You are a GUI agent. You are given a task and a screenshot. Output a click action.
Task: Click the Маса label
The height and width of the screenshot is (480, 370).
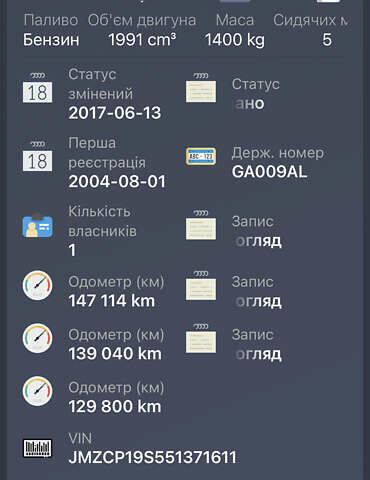(235, 20)
